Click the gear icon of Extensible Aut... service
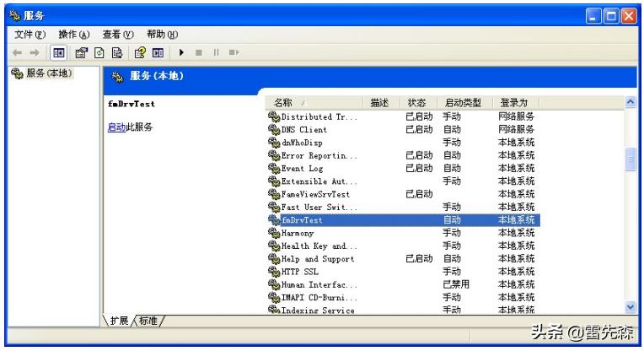The width and height of the screenshot is (644, 351). click(x=274, y=181)
